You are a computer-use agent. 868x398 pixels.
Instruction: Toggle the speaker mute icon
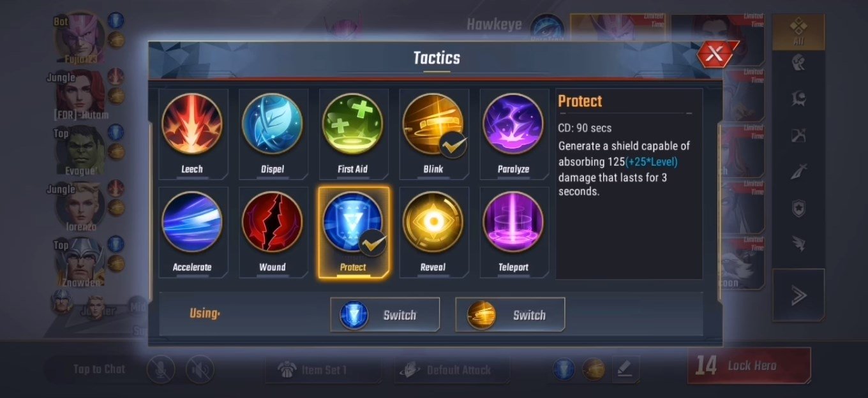click(x=200, y=369)
